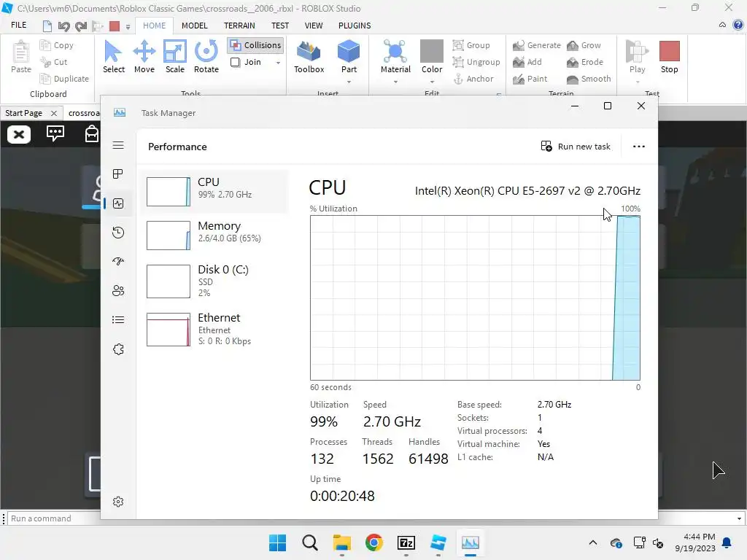Click Run new task in Task Manager
This screenshot has width=747, height=560.
click(x=576, y=146)
